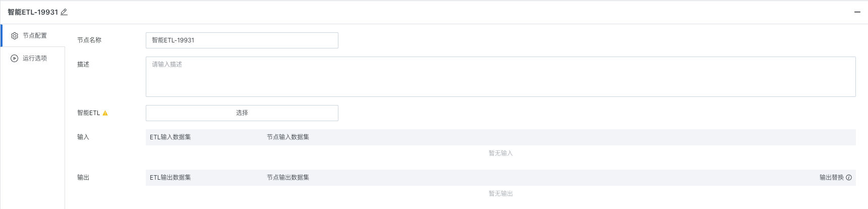Click the pencil edit icon beside 智能ETL-19931 title
The width and height of the screenshot is (868, 209).
click(x=64, y=12)
